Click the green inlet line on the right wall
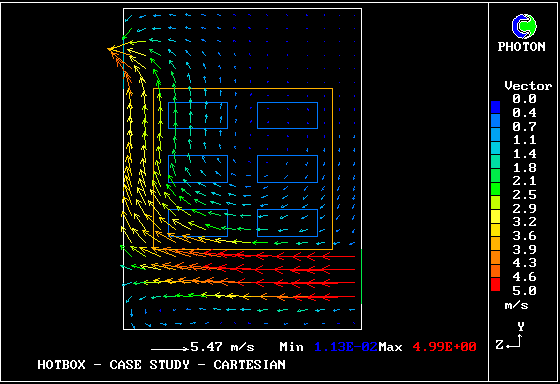Viewport: 560px width, 384px height. (361, 276)
